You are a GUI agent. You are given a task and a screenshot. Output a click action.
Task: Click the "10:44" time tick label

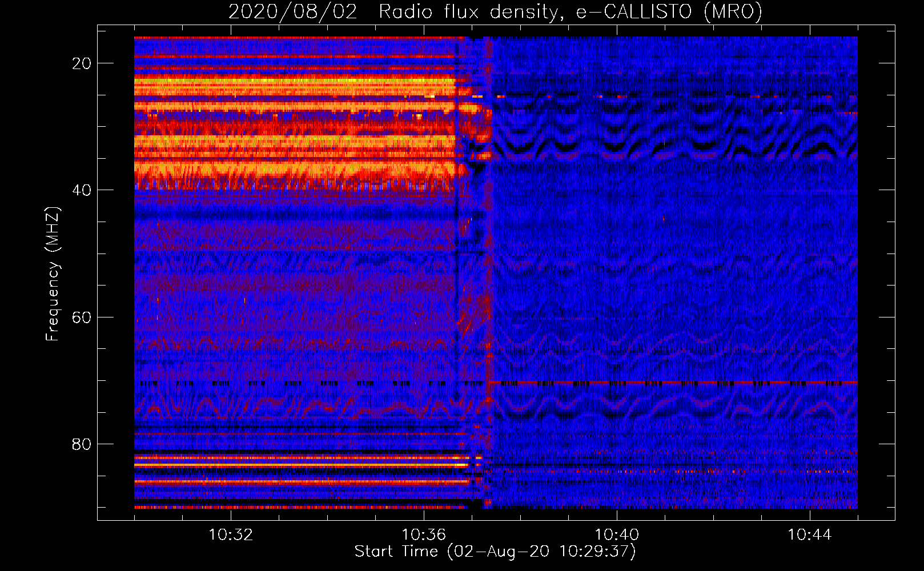[x=810, y=535]
